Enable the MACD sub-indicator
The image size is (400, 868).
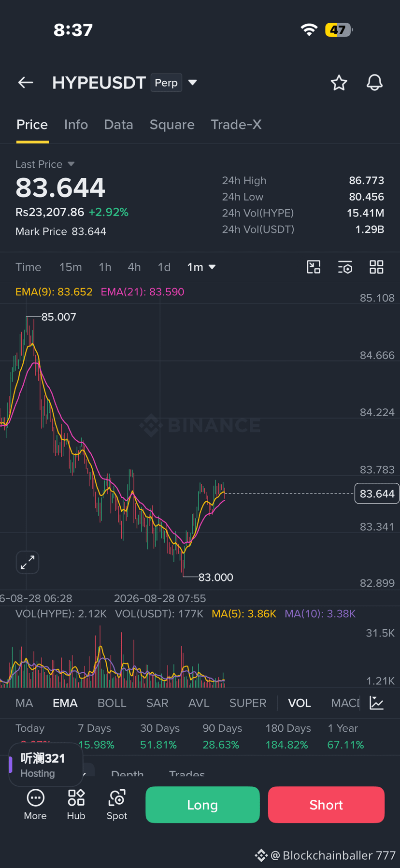pyautogui.click(x=345, y=703)
